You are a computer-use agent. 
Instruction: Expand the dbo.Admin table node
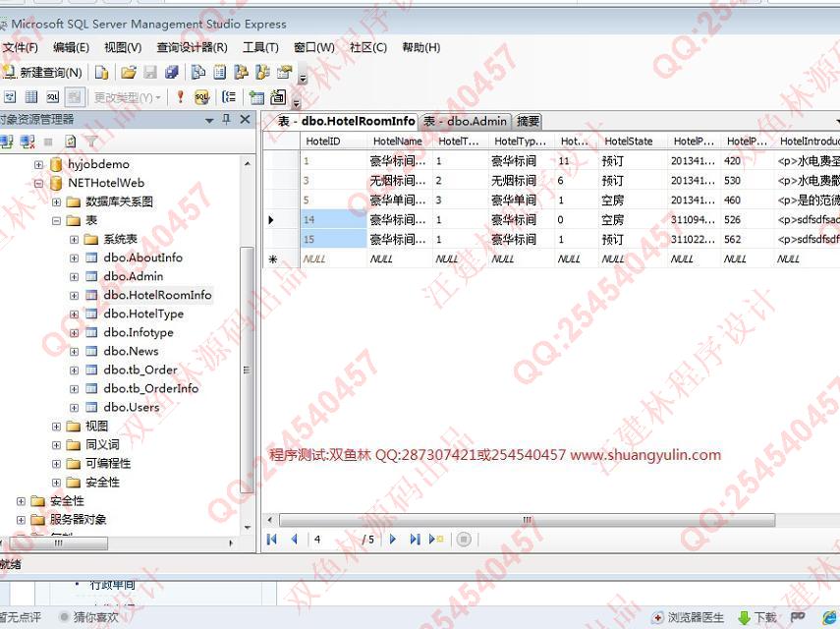[74, 277]
